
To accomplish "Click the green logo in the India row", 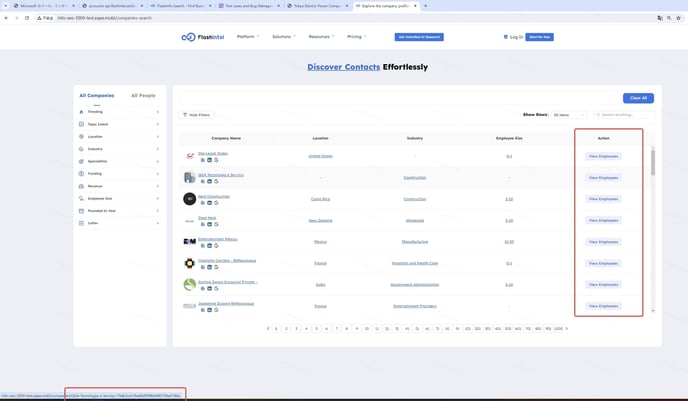I will (190, 284).
